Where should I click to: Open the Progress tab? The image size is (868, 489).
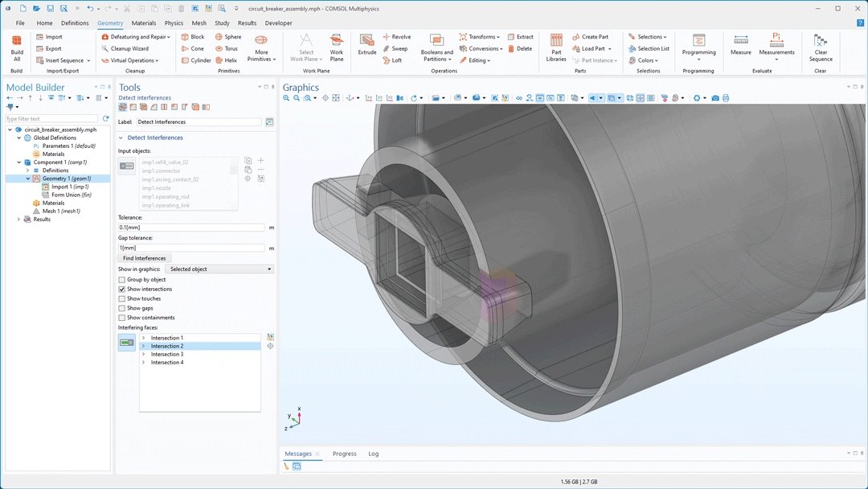pos(344,454)
